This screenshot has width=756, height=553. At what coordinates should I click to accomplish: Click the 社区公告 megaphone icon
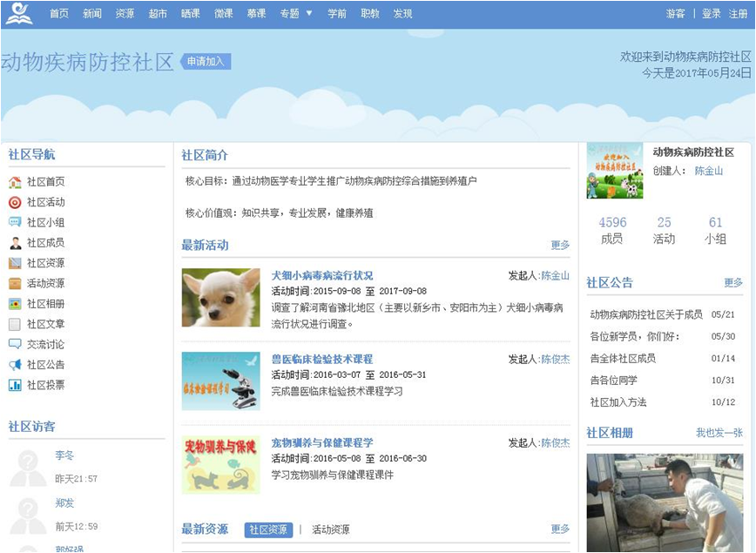[15, 365]
